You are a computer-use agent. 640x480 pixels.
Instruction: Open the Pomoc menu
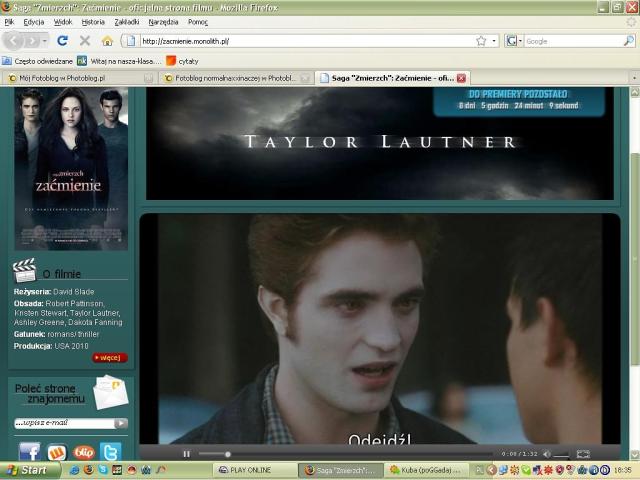click(x=198, y=22)
